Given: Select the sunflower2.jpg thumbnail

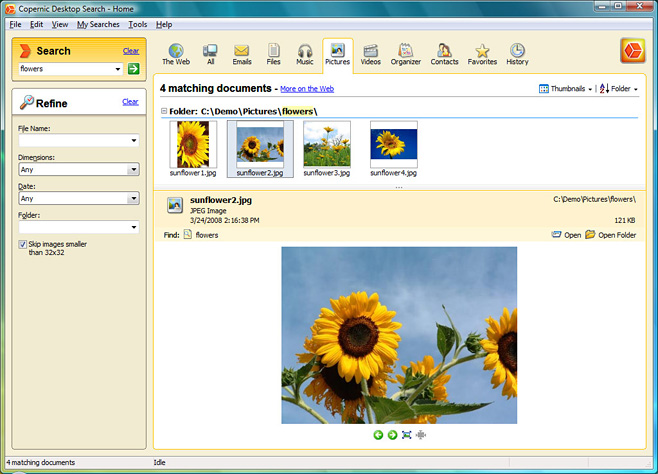Looking at the screenshot, I should 260,148.
